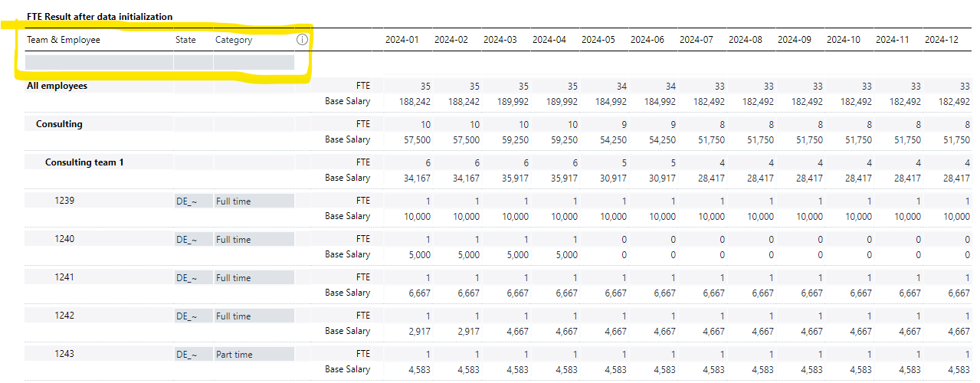Screen dimensions: 980x383
Task: Click the info icon beside Category header
Action: tap(302, 40)
